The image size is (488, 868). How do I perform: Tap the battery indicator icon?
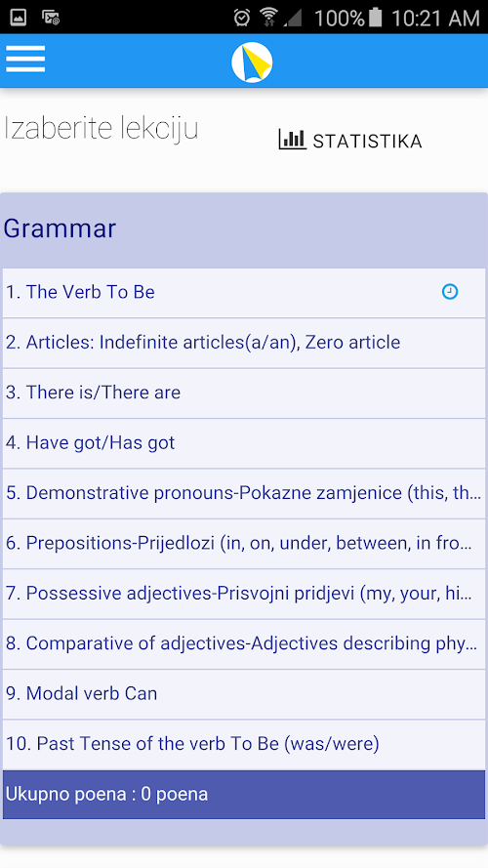coord(375,18)
